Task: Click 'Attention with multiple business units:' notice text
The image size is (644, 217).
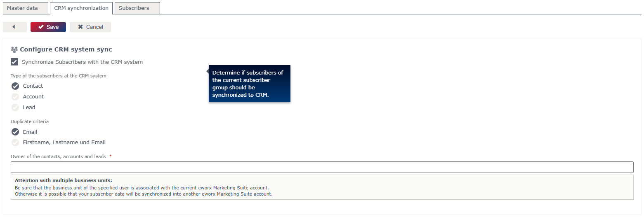Action: [64, 180]
